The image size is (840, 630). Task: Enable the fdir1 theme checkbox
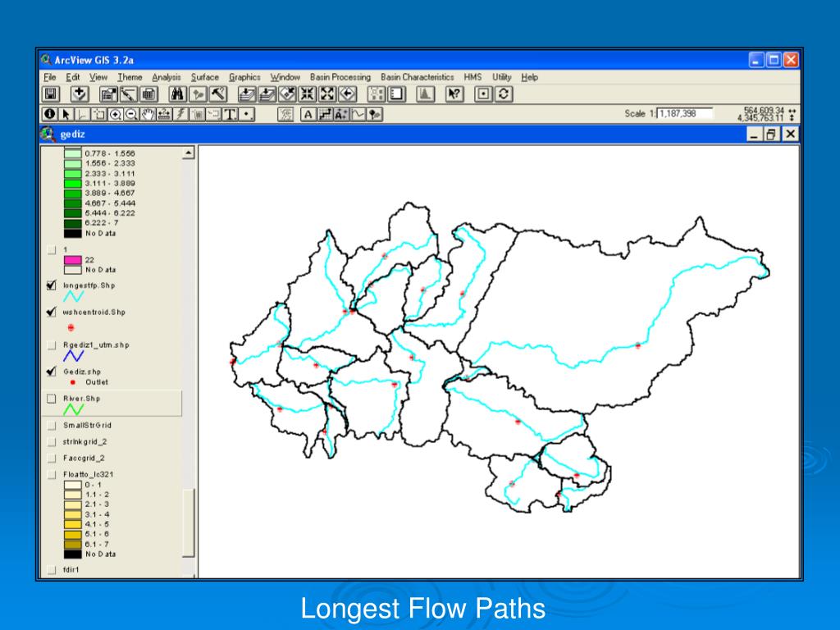[x=52, y=570]
